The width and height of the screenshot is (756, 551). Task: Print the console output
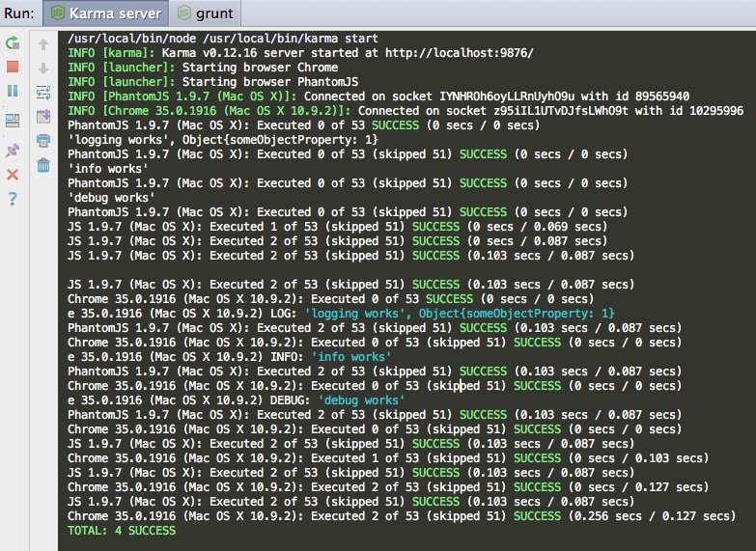pos(42,141)
